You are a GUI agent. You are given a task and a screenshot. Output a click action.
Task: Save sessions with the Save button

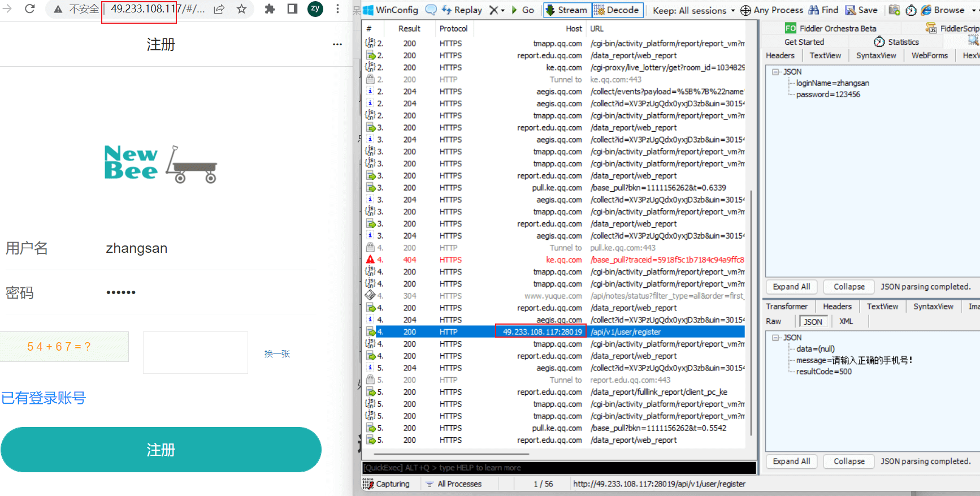pos(861,10)
